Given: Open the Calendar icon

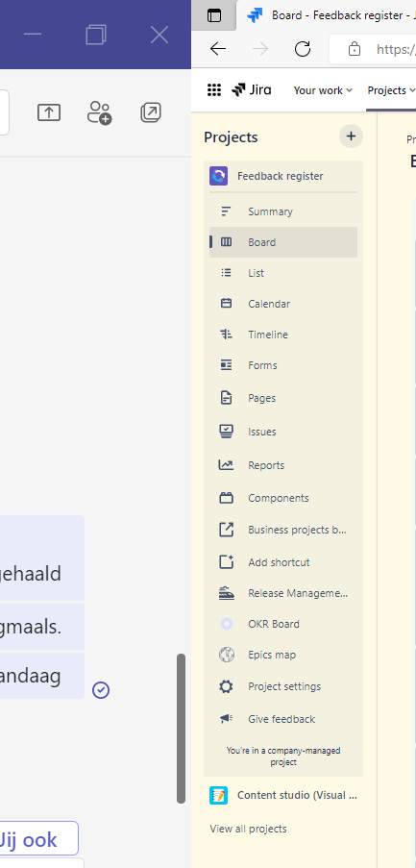Looking at the screenshot, I should click(x=227, y=304).
